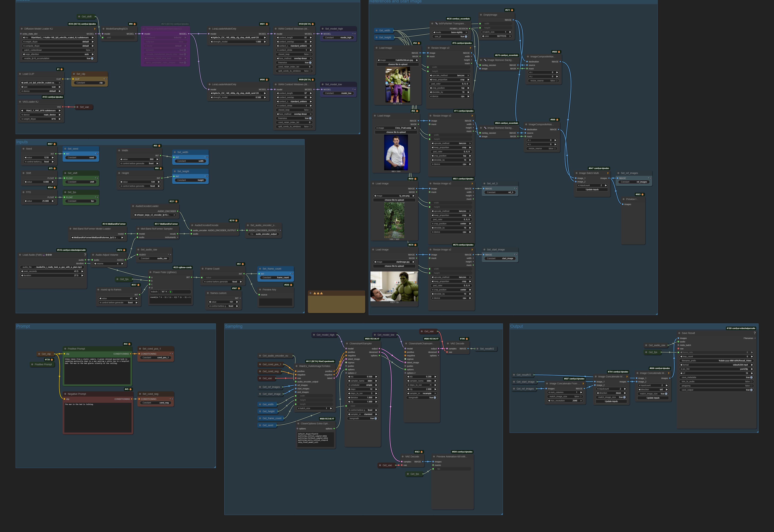Click the help question mark on Save Result node
Screen dimensions: 774x532
click(x=755, y=333)
